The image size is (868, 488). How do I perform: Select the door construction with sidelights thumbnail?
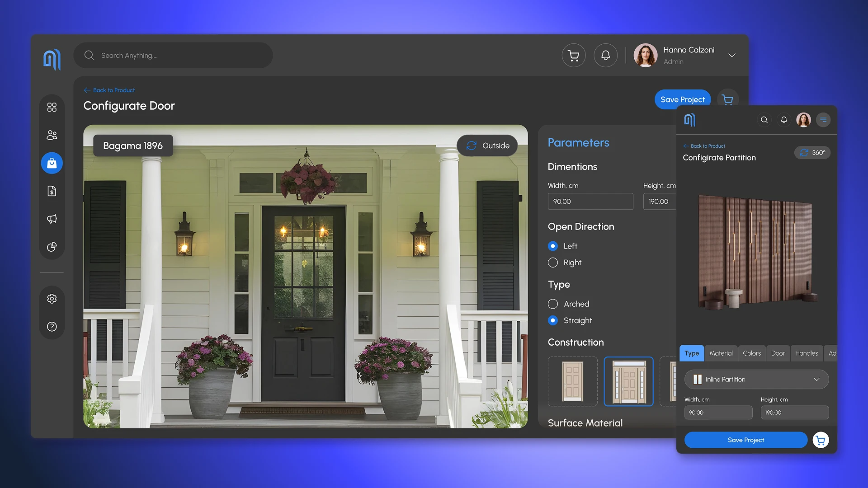(628, 381)
